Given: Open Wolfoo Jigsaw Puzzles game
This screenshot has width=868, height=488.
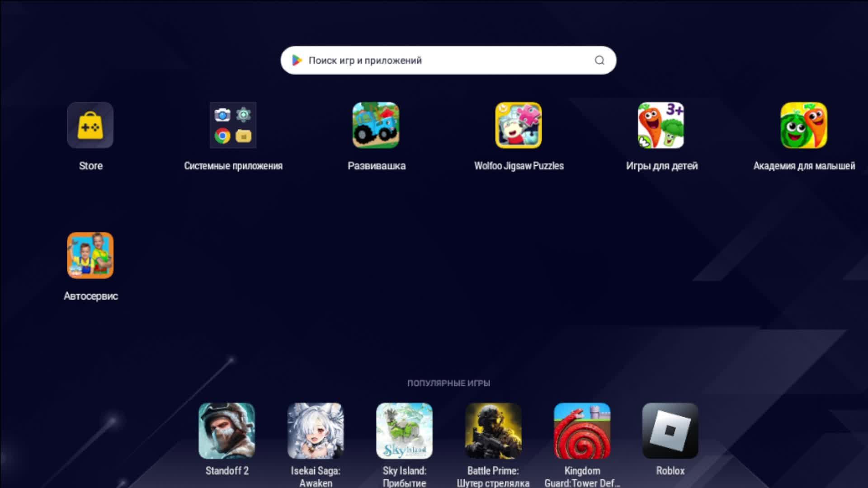Looking at the screenshot, I should click(518, 125).
